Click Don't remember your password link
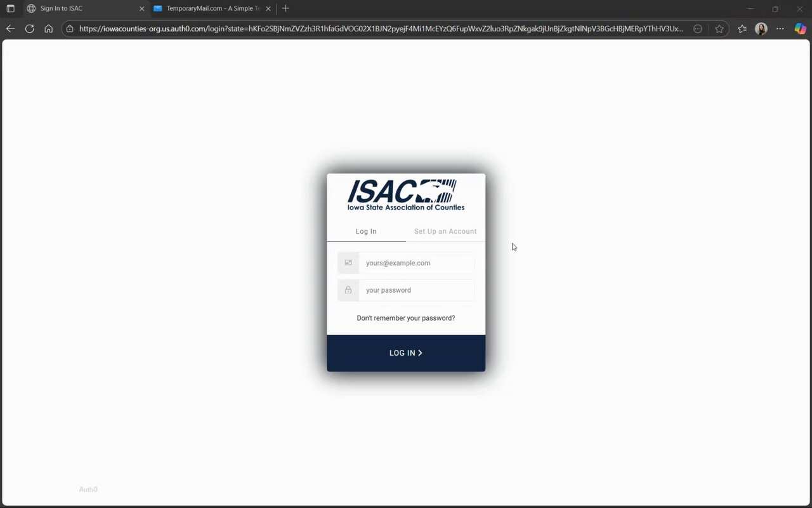The image size is (812, 508). [406, 318]
